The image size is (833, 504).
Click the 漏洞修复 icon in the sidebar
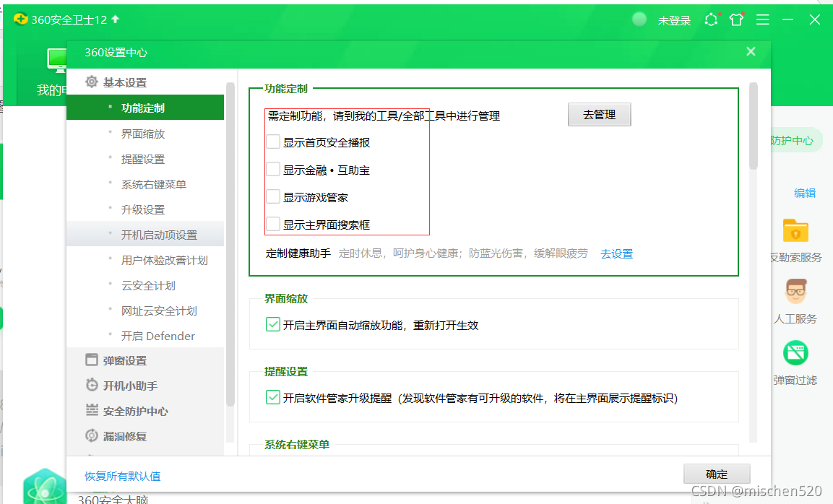click(x=91, y=435)
